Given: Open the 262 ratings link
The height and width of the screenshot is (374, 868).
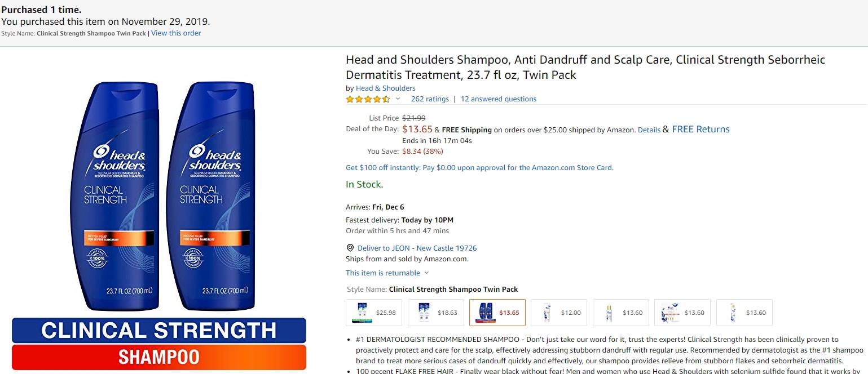Looking at the screenshot, I should click(x=430, y=99).
